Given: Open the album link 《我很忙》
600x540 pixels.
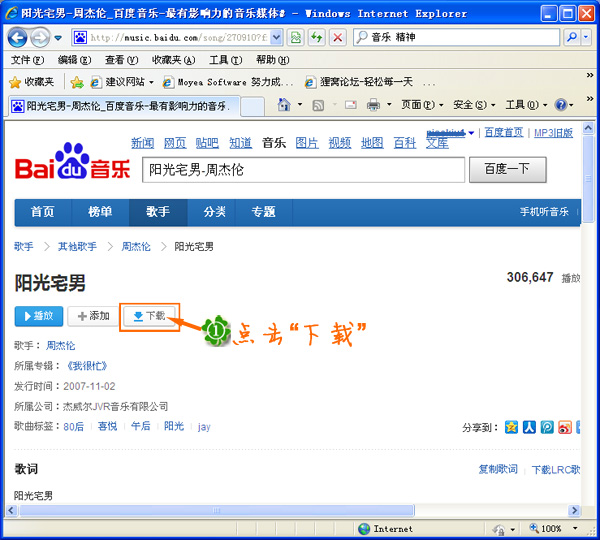Looking at the screenshot, I should coord(87,366).
